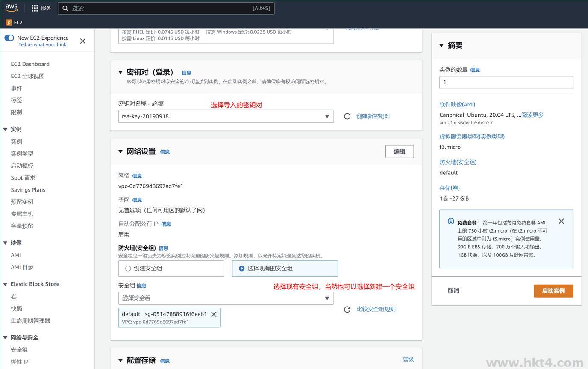
Task: Open 容量预留 in sidebar
Action: tap(22, 226)
